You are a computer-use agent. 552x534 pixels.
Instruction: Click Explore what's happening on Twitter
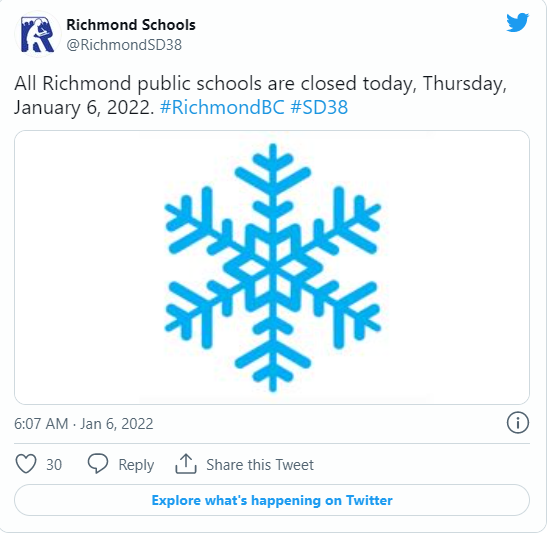[272, 500]
